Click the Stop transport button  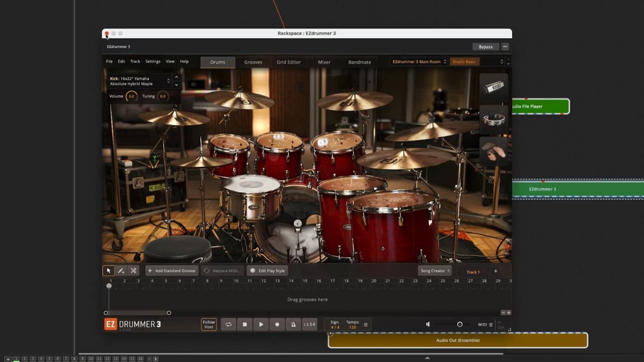[x=245, y=324]
